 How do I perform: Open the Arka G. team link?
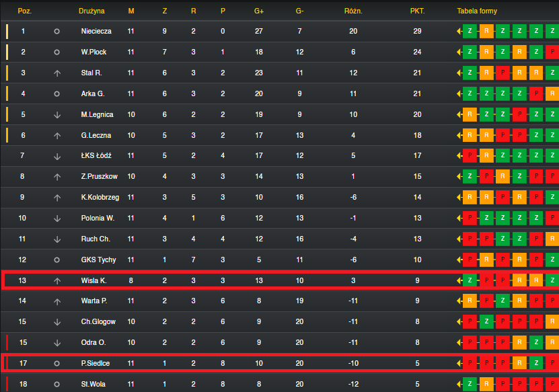93,93
